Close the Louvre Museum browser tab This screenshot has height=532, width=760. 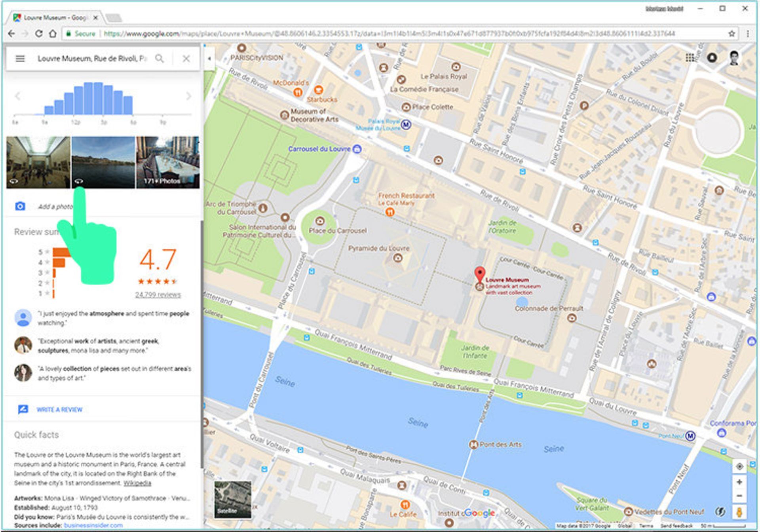[95, 18]
